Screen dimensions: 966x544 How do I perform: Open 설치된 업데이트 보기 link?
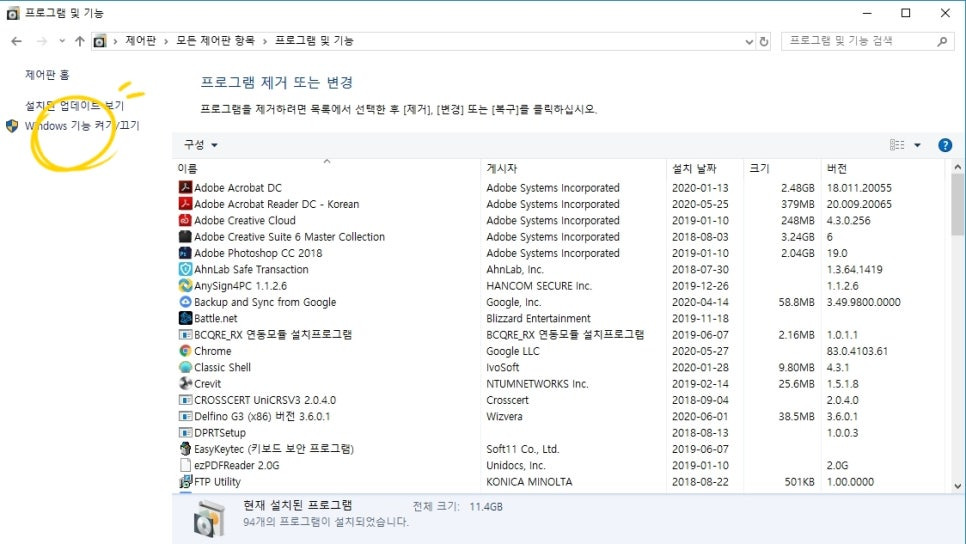(x=74, y=105)
